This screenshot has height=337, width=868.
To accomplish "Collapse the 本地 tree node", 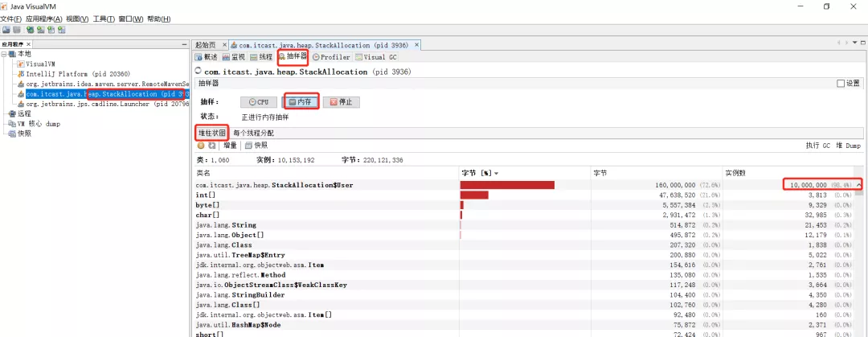I will (4, 54).
